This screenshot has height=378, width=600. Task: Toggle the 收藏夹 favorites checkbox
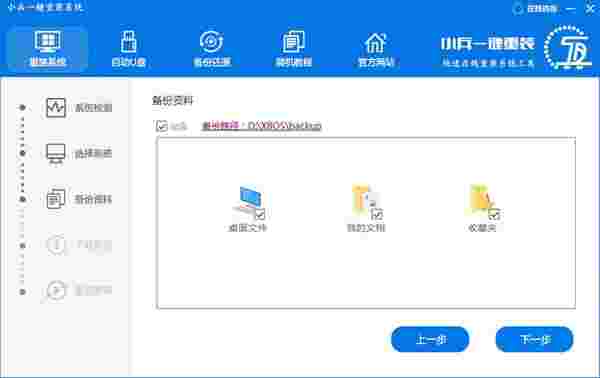pos(494,215)
